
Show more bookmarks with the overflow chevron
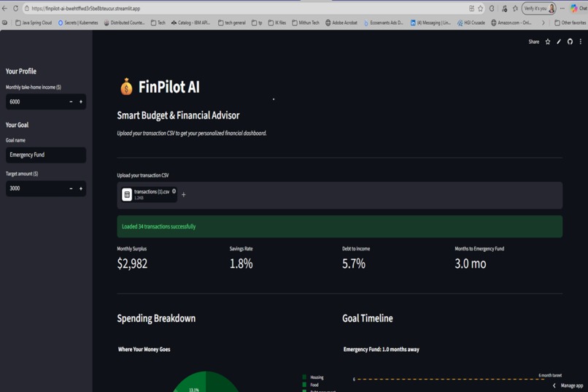543,23
